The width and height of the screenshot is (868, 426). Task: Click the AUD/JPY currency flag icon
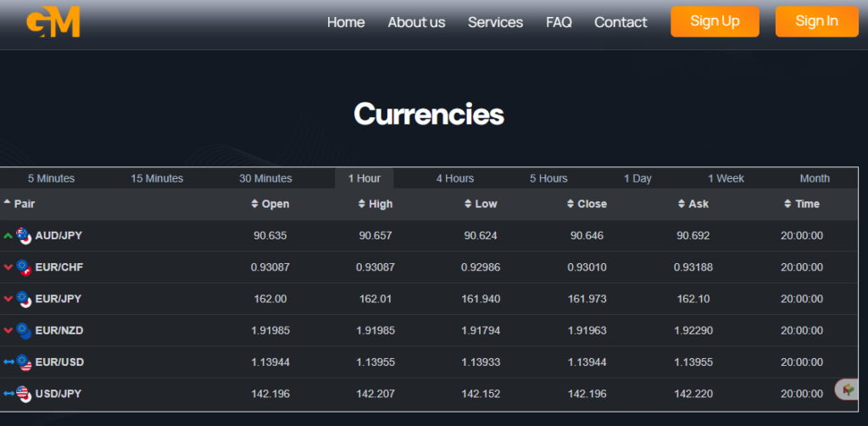pos(24,236)
